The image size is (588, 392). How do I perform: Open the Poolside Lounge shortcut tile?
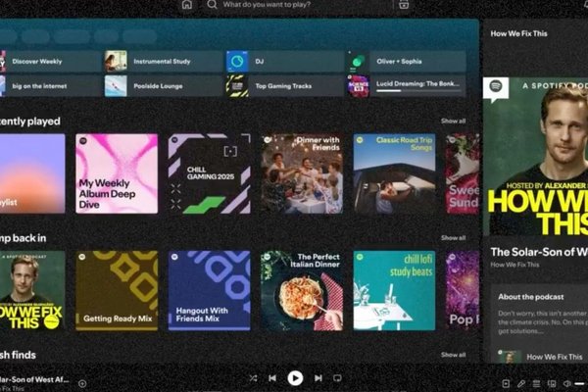(164, 86)
